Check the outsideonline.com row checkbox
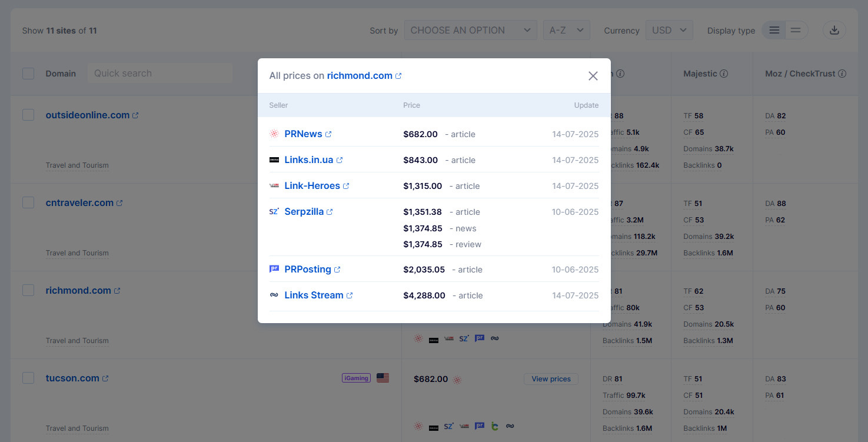This screenshot has height=442, width=868. [28, 115]
